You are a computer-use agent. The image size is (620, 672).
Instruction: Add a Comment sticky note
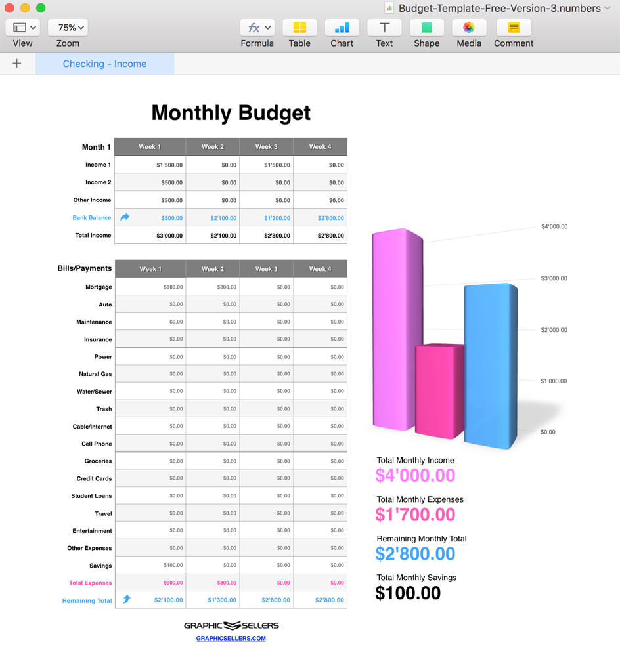[514, 28]
